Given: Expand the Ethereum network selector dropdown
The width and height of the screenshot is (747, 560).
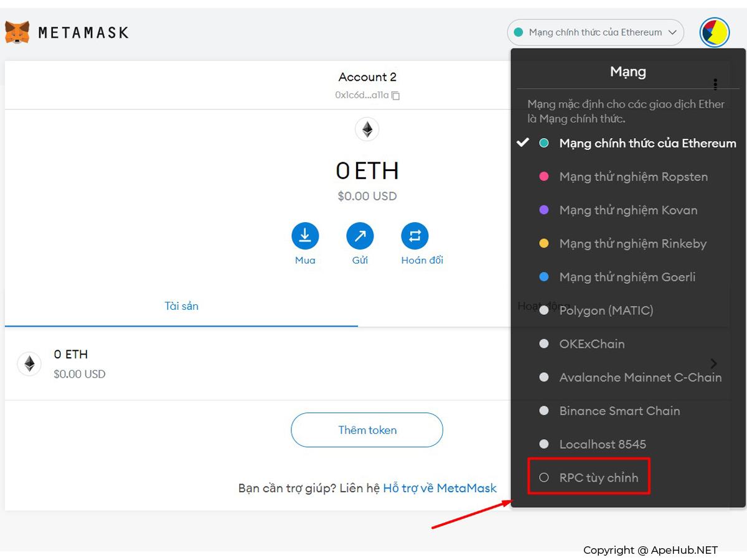Looking at the screenshot, I should 595,32.
